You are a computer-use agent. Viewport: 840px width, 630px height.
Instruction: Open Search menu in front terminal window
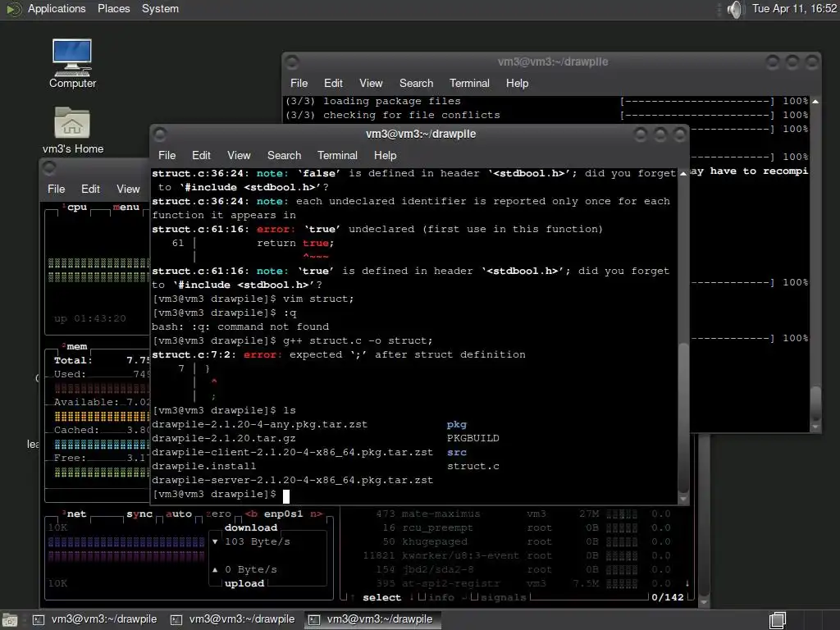(284, 155)
